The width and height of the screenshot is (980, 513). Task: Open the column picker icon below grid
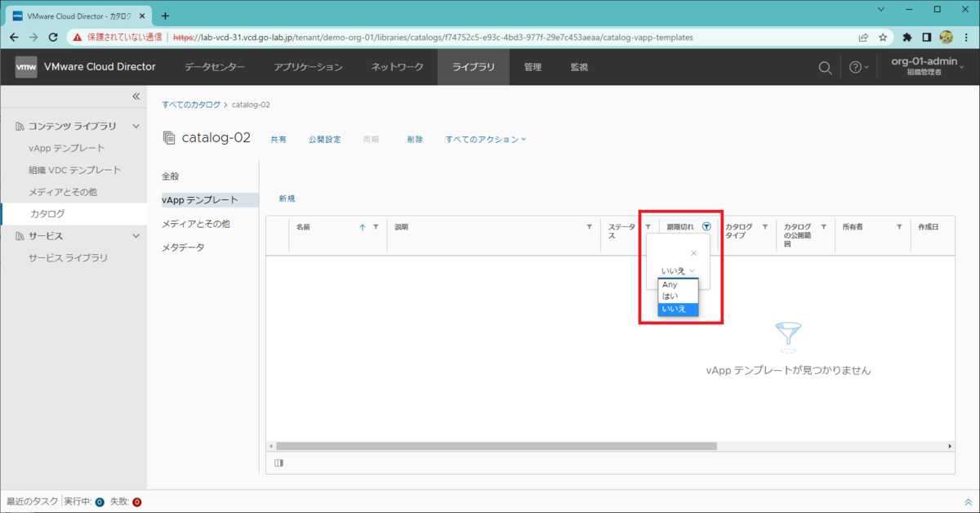(x=278, y=463)
